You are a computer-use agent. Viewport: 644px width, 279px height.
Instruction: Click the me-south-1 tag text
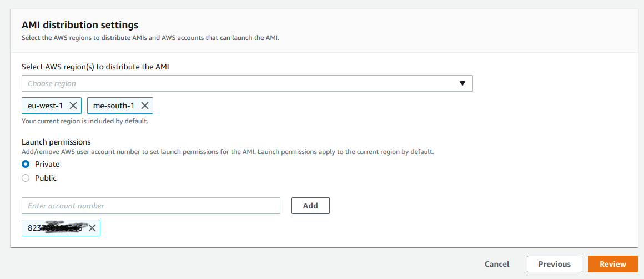click(x=114, y=106)
